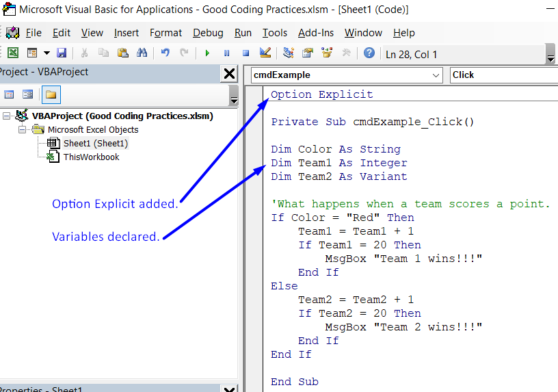The image size is (558, 392).
Task: Open the Properties Window icon
Action: tap(308, 53)
